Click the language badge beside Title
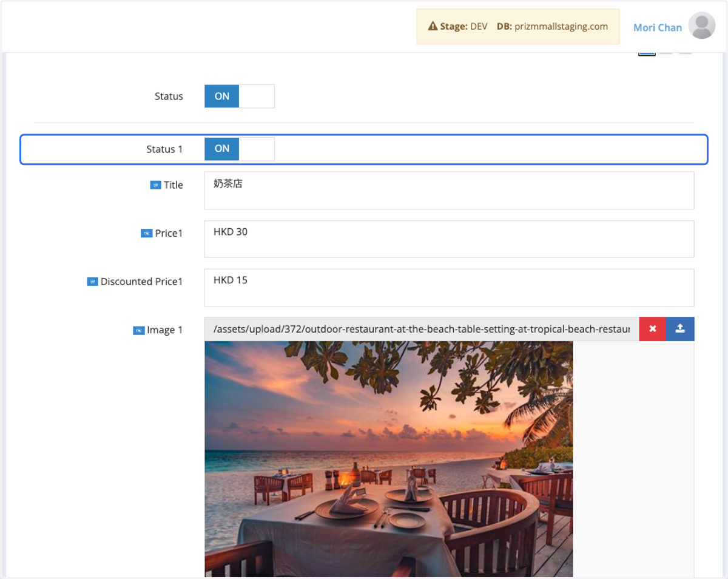This screenshot has height=579, width=728. (155, 185)
